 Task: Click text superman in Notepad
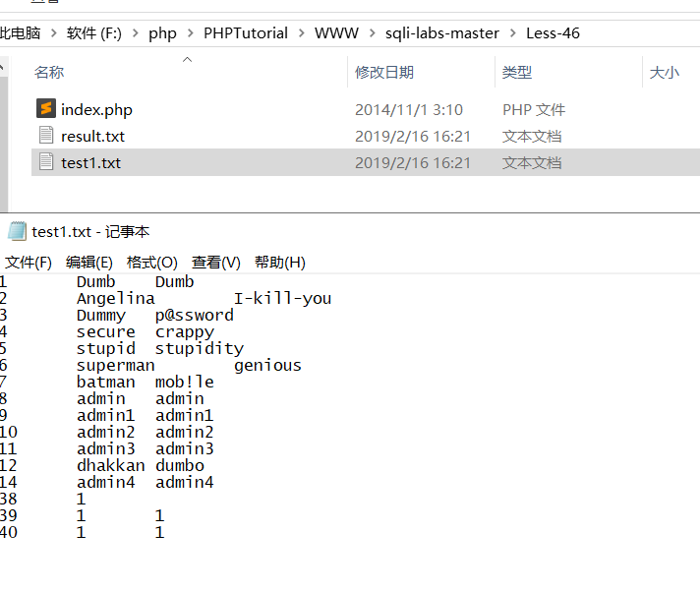116,366
